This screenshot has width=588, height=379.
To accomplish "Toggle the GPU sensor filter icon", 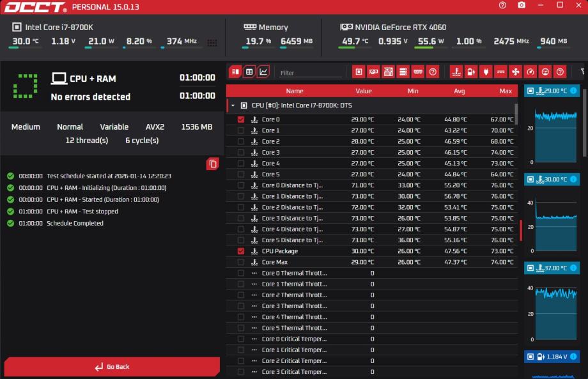I will 373,72.
